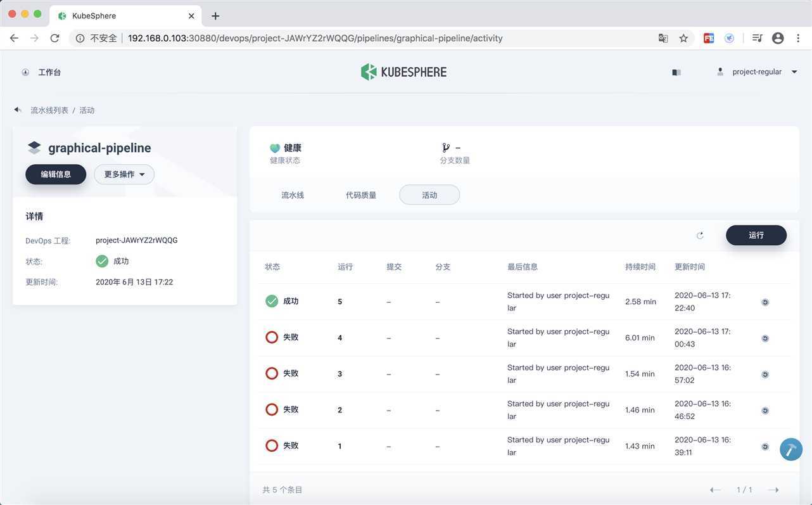
Task: Click the 最后信息 column header
Action: pos(523,267)
